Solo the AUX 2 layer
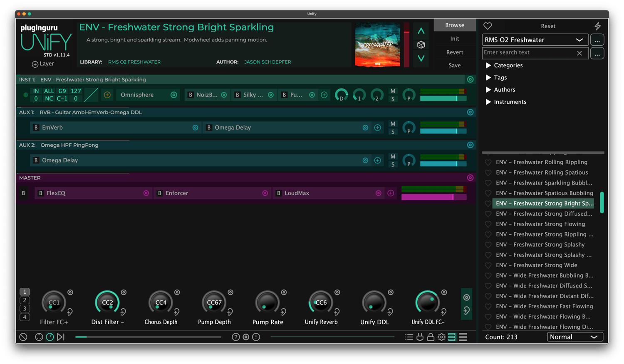Screen dimensions: 624x364 click(393, 165)
